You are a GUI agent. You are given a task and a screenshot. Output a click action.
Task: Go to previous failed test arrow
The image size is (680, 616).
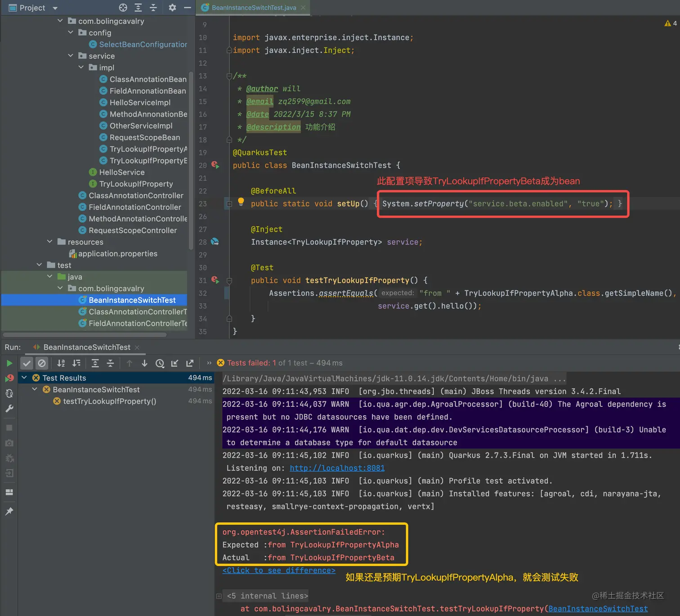[x=130, y=363]
